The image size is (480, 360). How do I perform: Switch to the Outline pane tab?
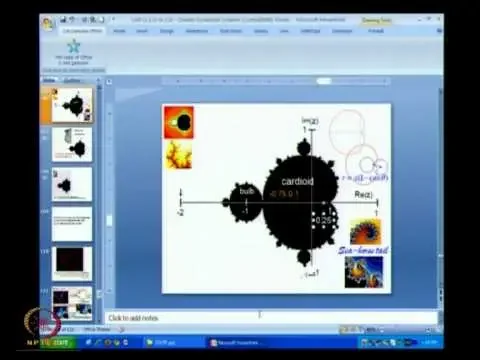tap(72, 80)
